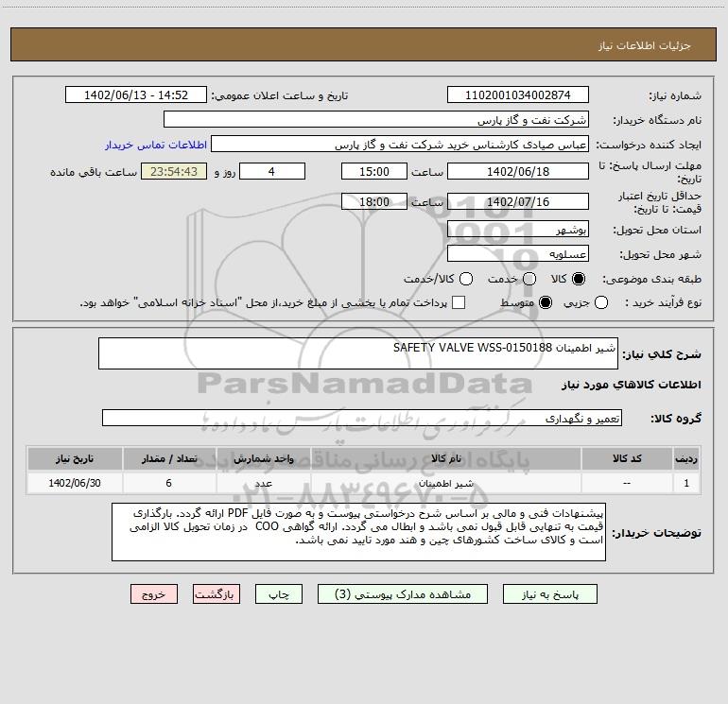This screenshot has width=728, height=704.
Task: Select the کالا radio button
Action: point(579,279)
